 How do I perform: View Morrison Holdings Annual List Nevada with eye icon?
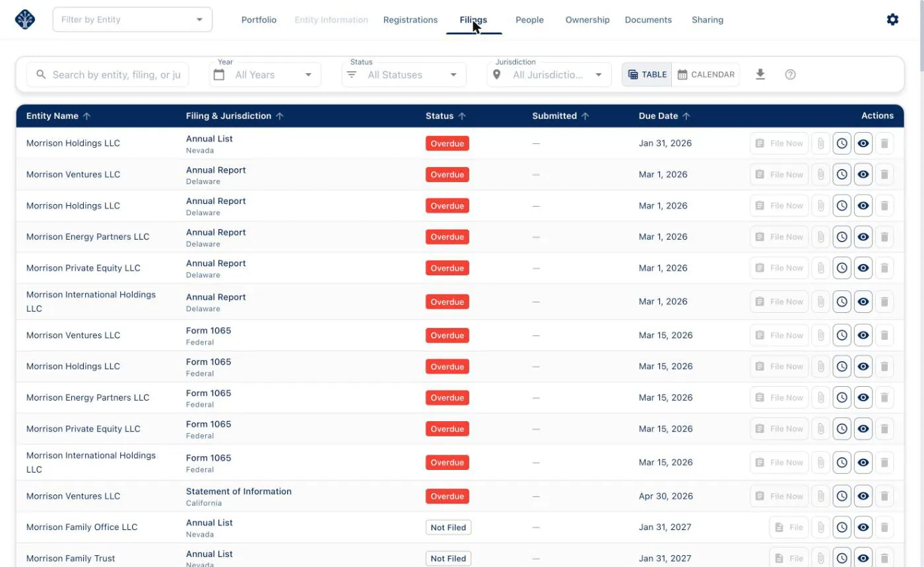tap(863, 143)
